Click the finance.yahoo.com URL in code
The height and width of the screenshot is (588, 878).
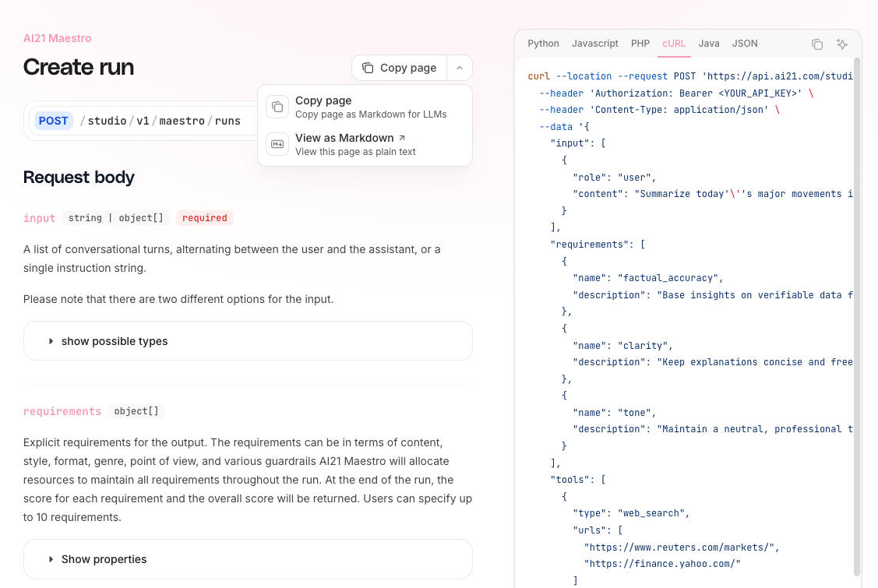(662, 564)
